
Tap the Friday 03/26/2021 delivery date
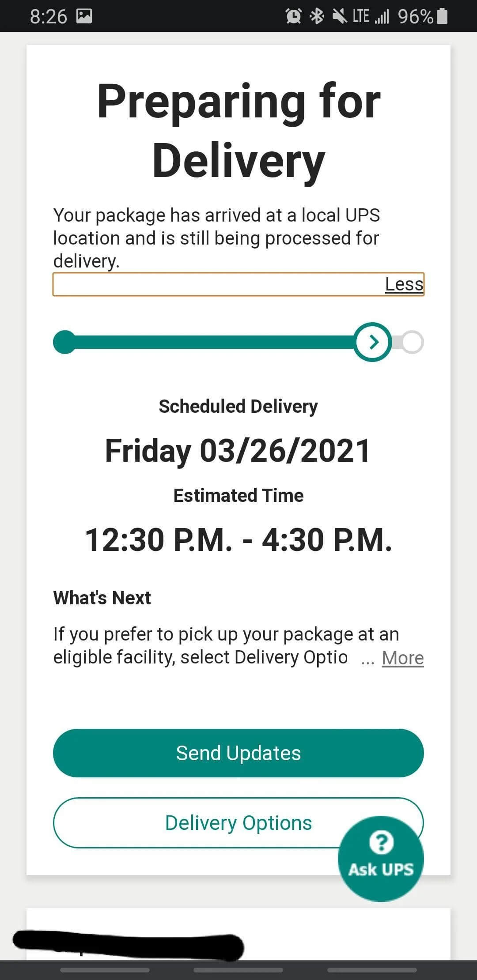238,451
